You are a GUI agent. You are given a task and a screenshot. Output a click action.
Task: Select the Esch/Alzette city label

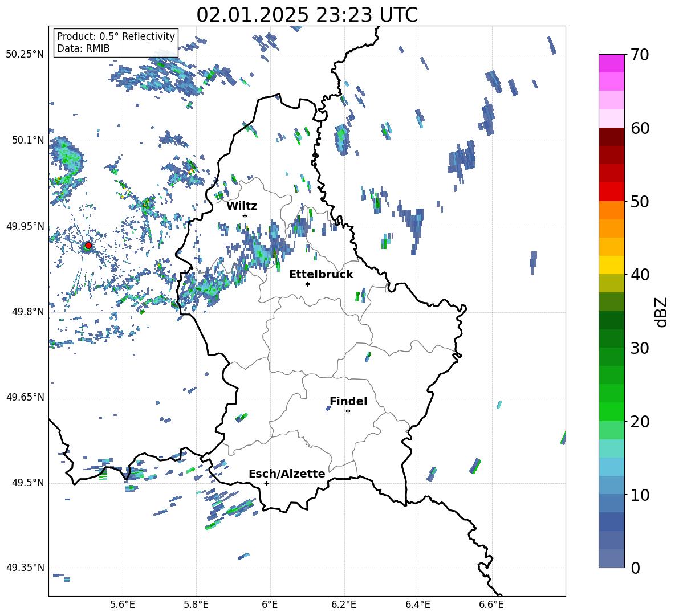click(x=287, y=474)
